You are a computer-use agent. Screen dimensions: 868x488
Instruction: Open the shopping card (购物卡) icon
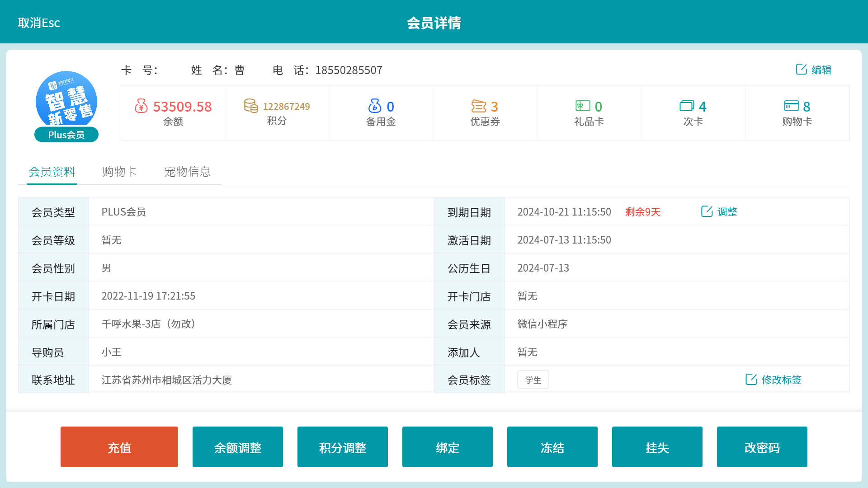pos(791,106)
